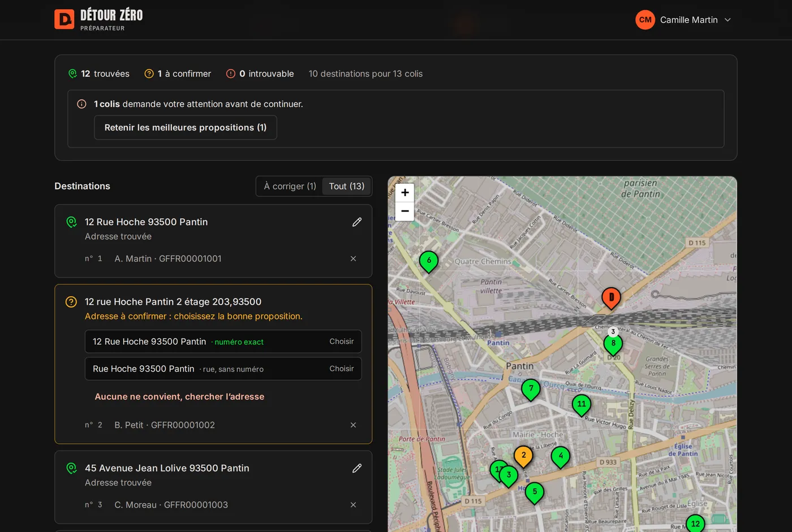Open the Camille Martin user name menu
Image resolution: width=792 pixels, height=532 pixels.
[688, 20]
